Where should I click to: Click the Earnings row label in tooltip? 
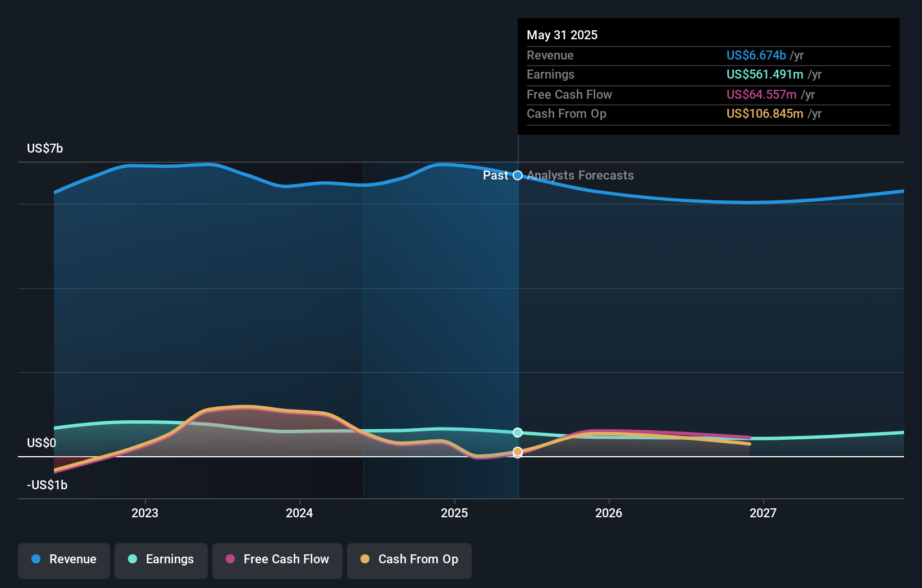[x=550, y=74]
